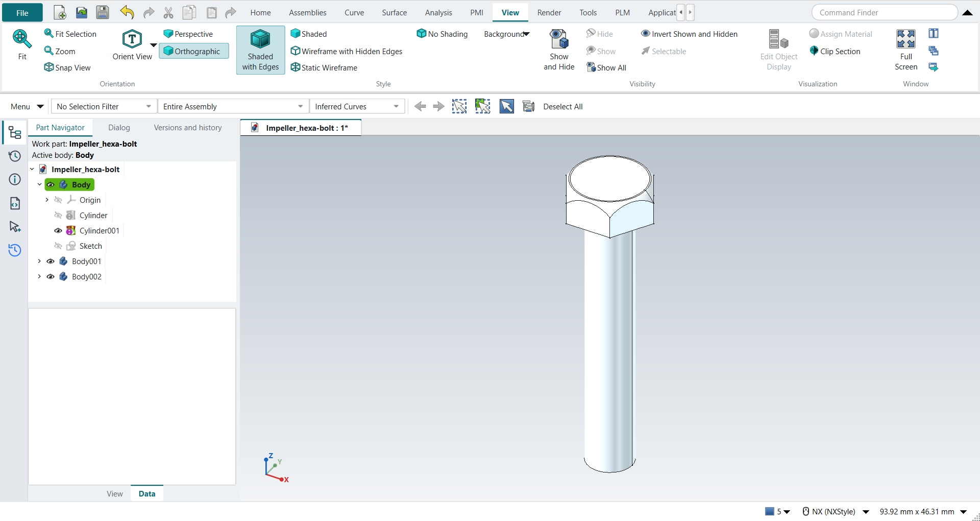Select Wireframe with Hidden Edges style
The image size is (980, 521).
click(x=347, y=51)
